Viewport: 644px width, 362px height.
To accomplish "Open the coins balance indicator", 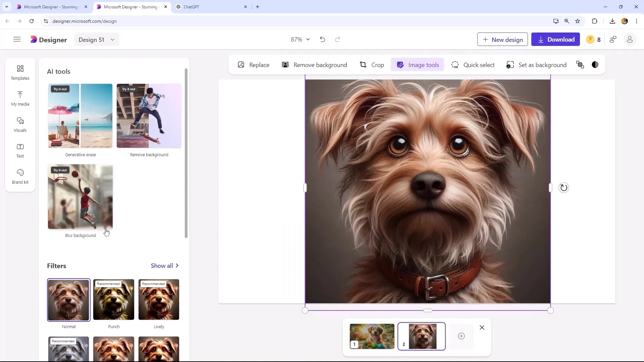I will (593, 40).
